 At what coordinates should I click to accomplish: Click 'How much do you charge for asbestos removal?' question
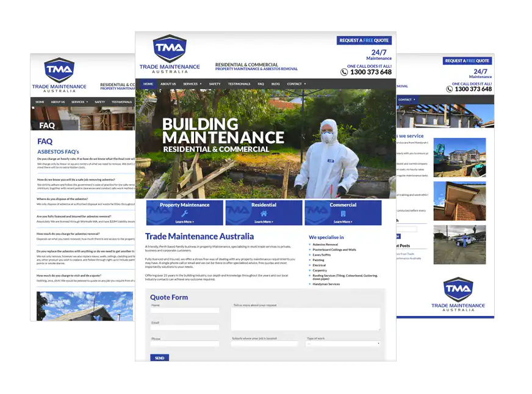click(68, 234)
